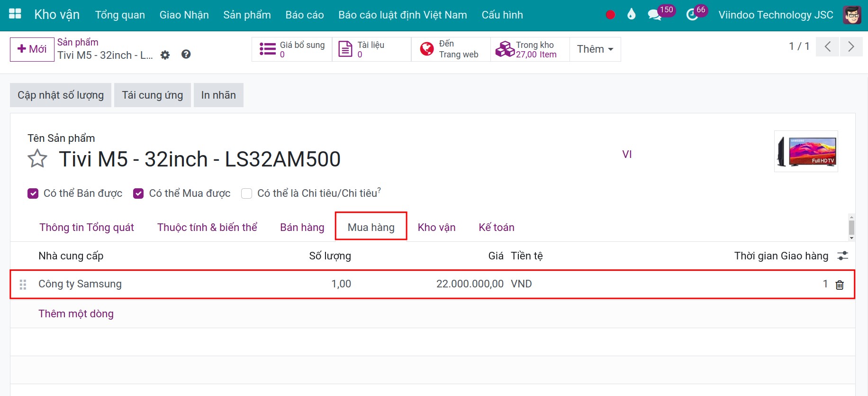Click the question mark help icon
The height and width of the screenshot is (396, 868).
[186, 55]
